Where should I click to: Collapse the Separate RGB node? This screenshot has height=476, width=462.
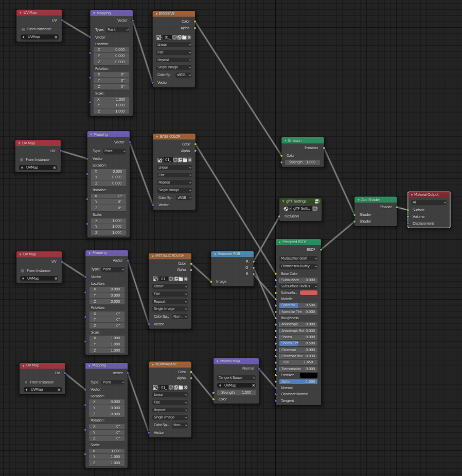tap(215, 254)
